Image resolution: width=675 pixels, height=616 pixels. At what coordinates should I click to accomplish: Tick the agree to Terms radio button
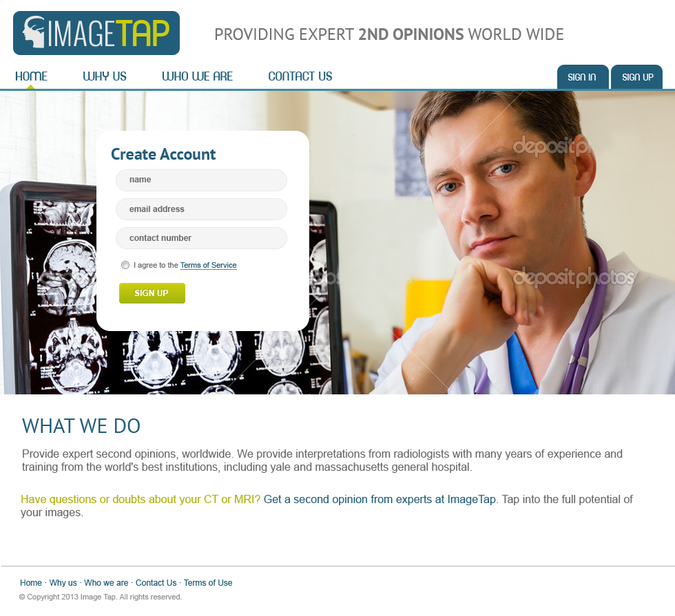pyautogui.click(x=125, y=265)
